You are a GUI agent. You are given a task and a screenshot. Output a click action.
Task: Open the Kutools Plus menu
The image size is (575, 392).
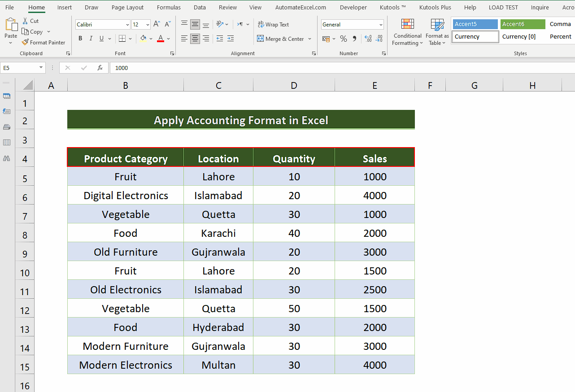(x=435, y=7)
